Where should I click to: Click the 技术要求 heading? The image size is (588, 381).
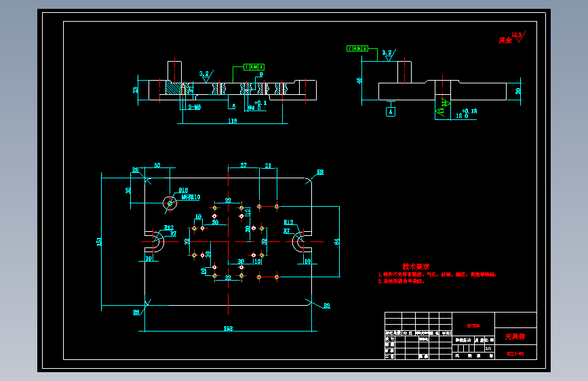[x=416, y=266]
